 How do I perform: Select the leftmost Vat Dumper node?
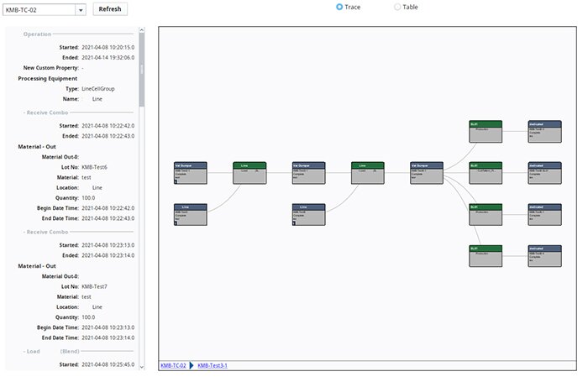coord(190,173)
